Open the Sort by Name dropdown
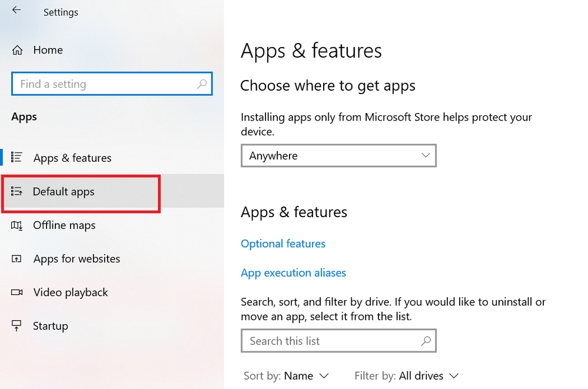 pos(286,375)
